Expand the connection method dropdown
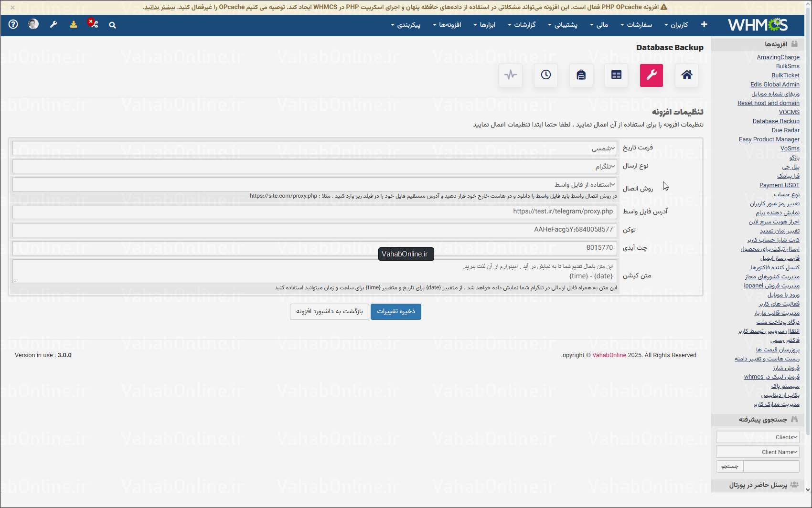Screen dimensions: 812x508 coord(315,184)
